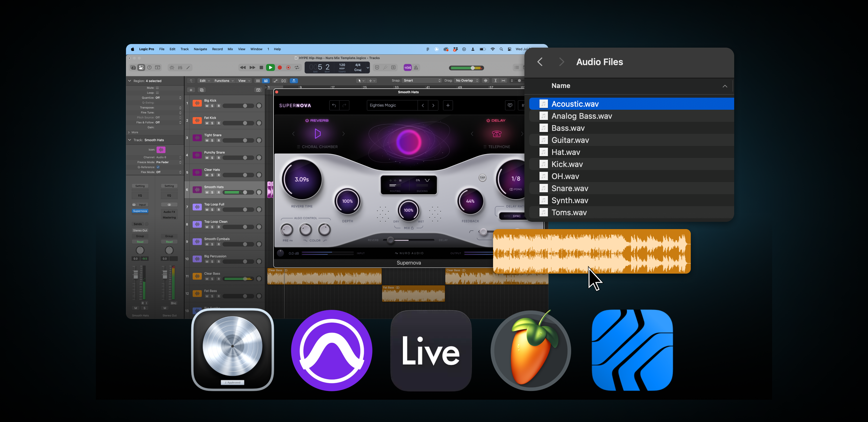Open the View dropdown in tracks area
The image size is (868, 422).
tap(244, 80)
